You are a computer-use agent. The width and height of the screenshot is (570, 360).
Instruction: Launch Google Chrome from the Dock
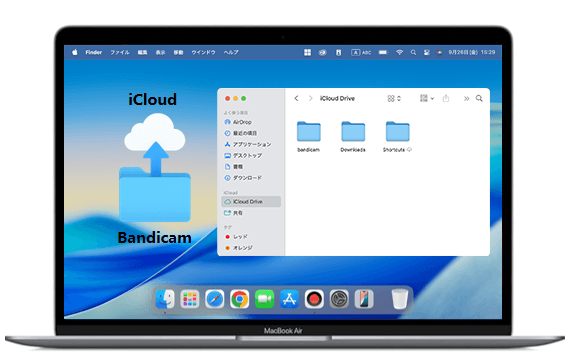pos(240,299)
